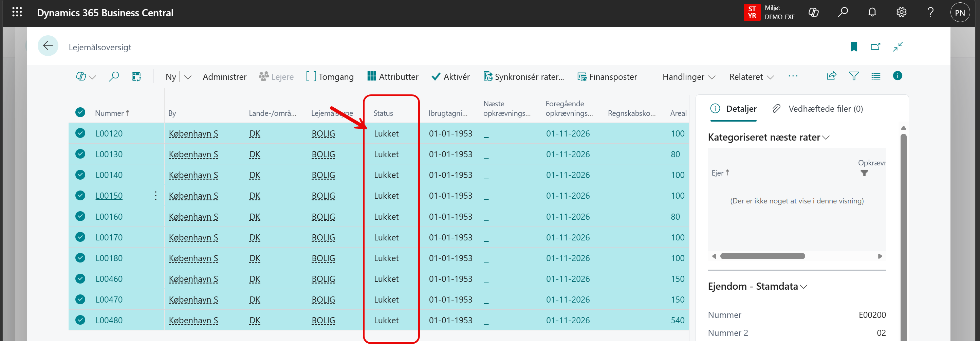Deselect row L00180 checkmark
The image size is (980, 344).
[x=80, y=258]
